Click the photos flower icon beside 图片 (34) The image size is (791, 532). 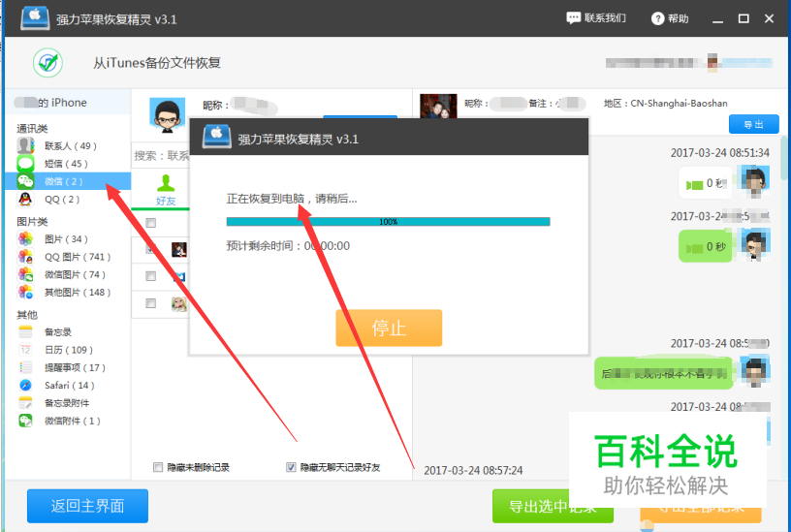pos(25,238)
